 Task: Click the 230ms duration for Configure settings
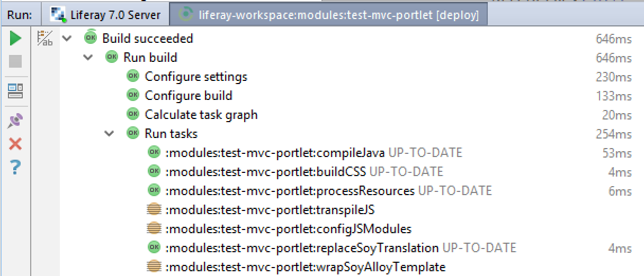pos(613,77)
